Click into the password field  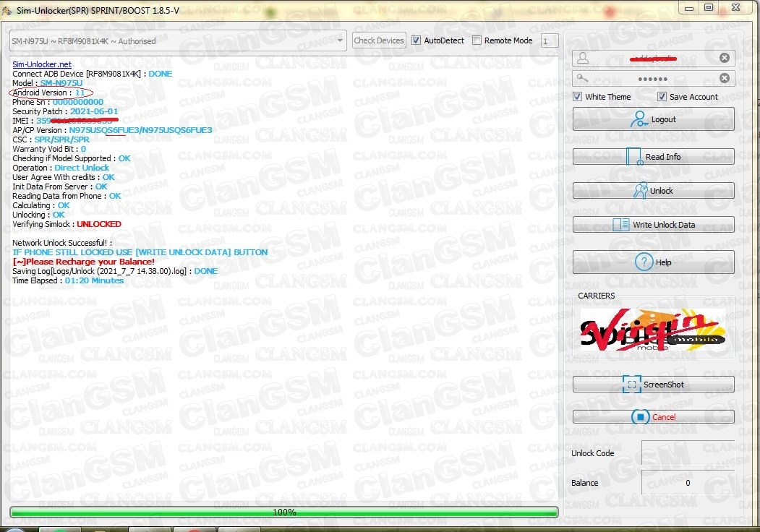(654, 79)
